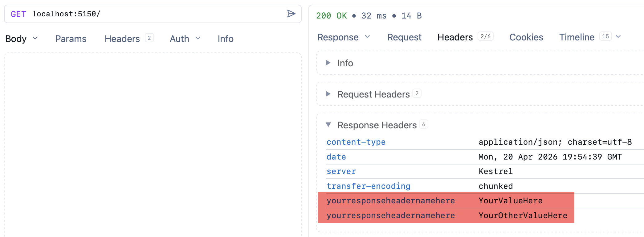Click the content-type response header link
The height and width of the screenshot is (237, 644).
pyautogui.click(x=356, y=142)
